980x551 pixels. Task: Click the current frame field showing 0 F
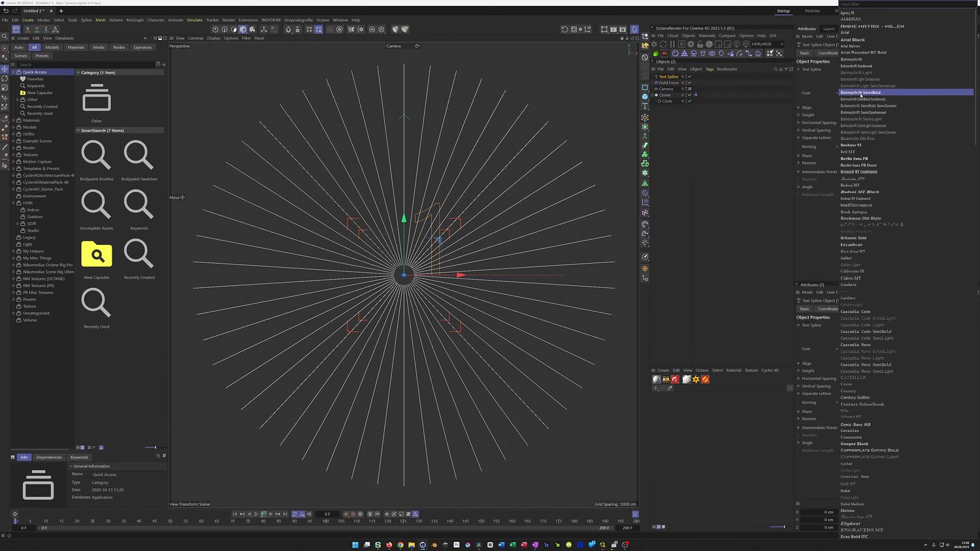click(x=328, y=514)
